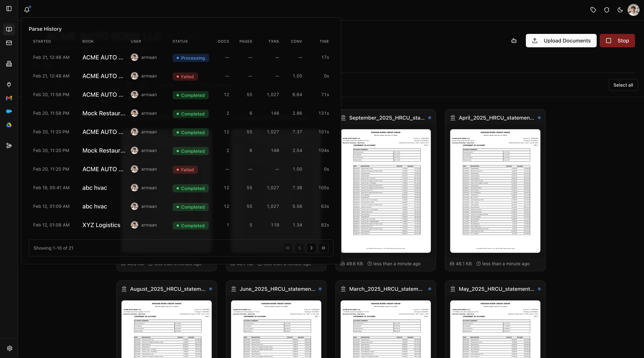Screen dimensions: 644x358
Task: Toggle dark mode moon icon
Action: pos(620,10)
